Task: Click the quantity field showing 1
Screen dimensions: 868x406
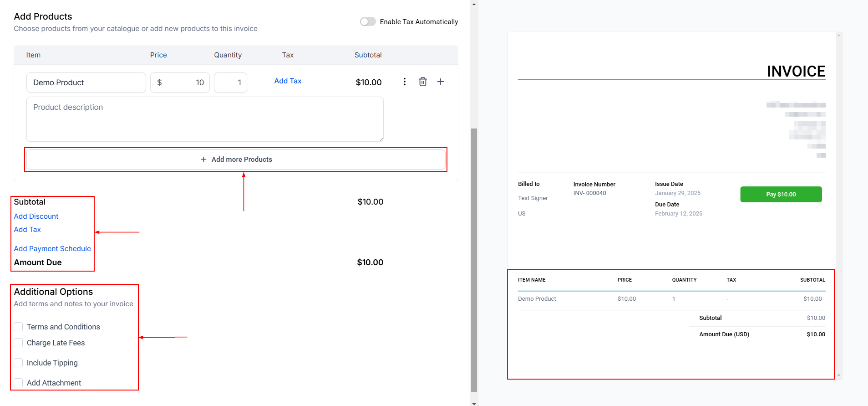Action: (x=231, y=82)
